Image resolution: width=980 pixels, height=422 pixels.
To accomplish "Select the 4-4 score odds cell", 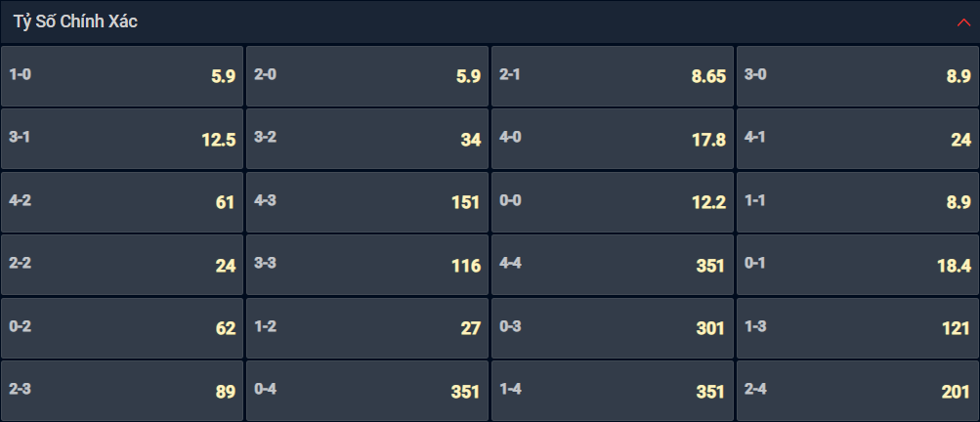I will point(612,265).
